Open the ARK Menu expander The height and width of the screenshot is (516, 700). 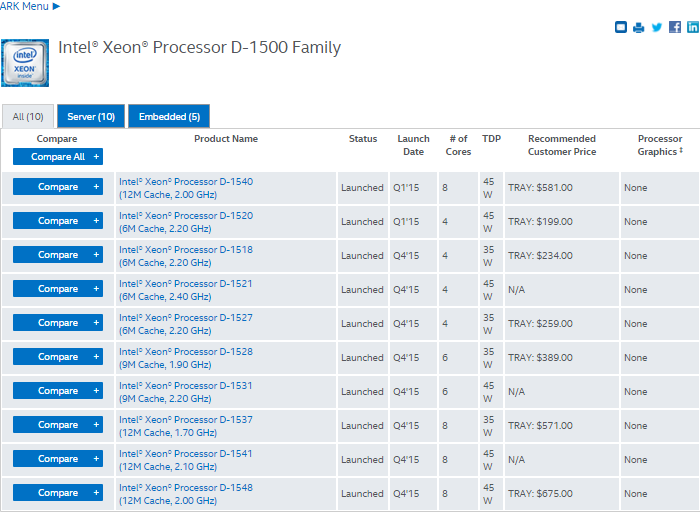pos(30,6)
